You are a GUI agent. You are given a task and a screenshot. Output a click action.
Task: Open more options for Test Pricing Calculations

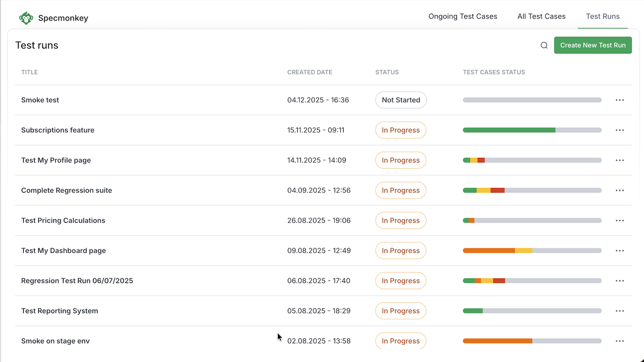coord(620,221)
